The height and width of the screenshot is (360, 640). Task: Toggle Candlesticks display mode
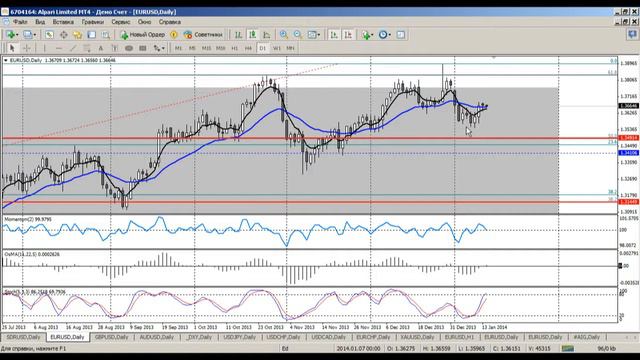tap(252, 35)
